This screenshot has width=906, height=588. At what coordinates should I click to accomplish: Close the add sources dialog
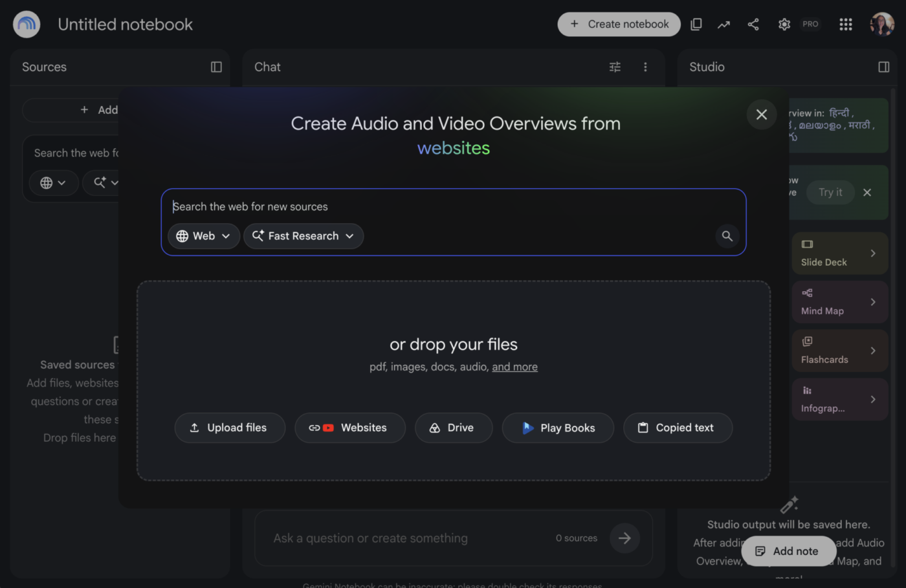point(762,114)
